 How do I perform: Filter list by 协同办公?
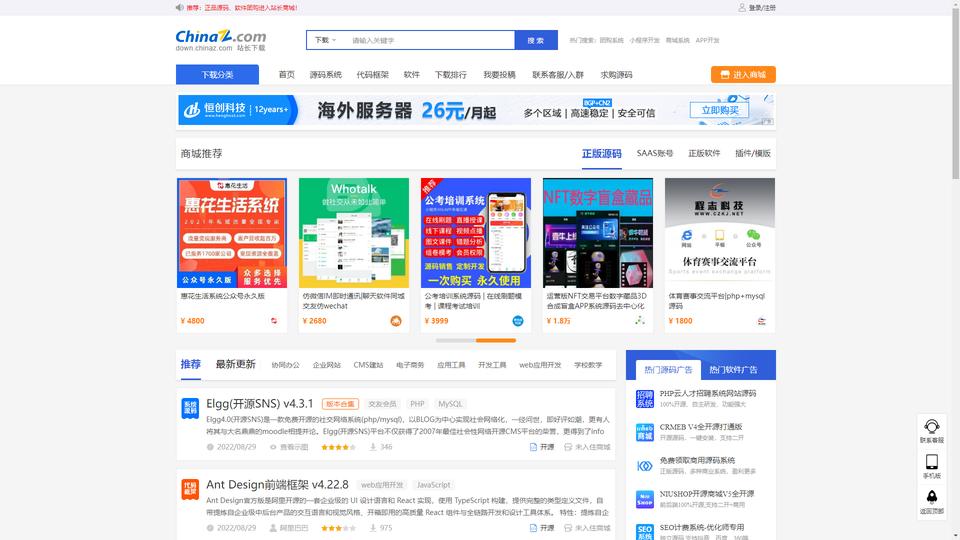[x=286, y=365]
